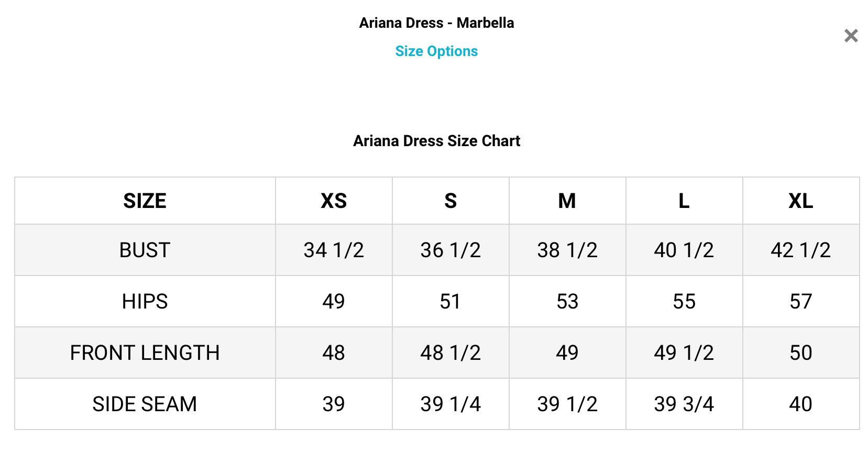Click the SIZE header cell

coord(145,201)
